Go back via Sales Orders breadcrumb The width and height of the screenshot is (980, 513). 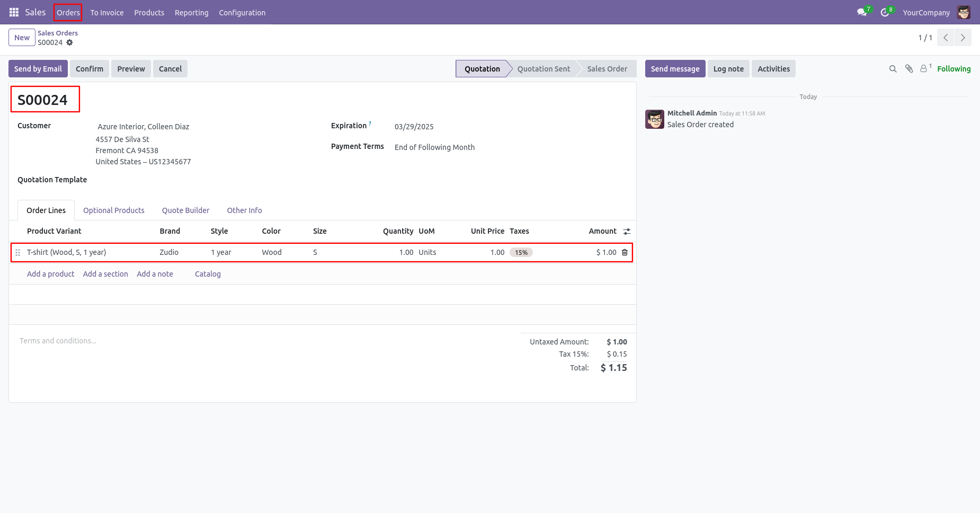coord(58,33)
